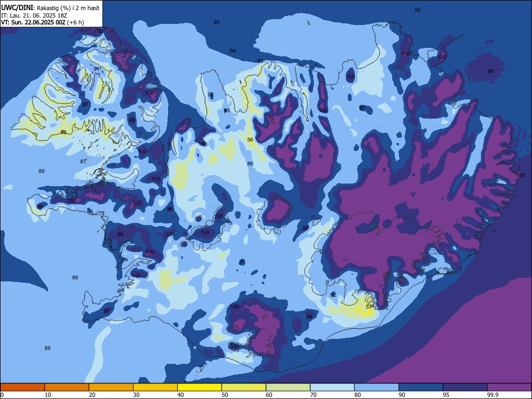The height and width of the screenshot is (399, 532).
Task: Click the pale yellow 50-60 legend swatch
Action: 244,387
